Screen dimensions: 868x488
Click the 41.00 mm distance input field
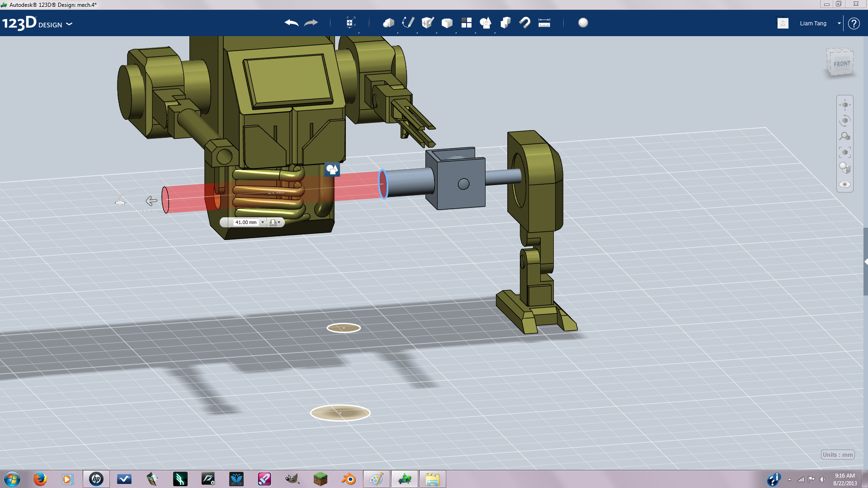245,222
